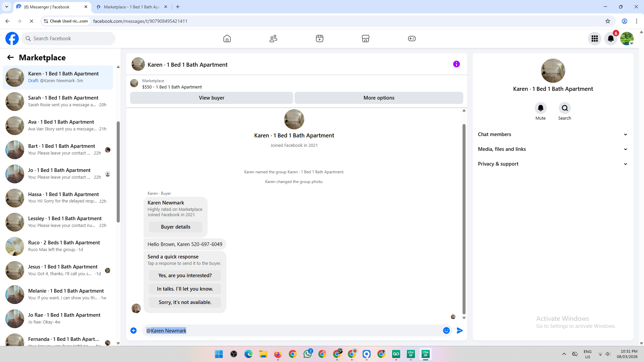Image resolution: width=644 pixels, height=362 pixels.
Task: Open the notifications bell with badge
Action: (611, 39)
